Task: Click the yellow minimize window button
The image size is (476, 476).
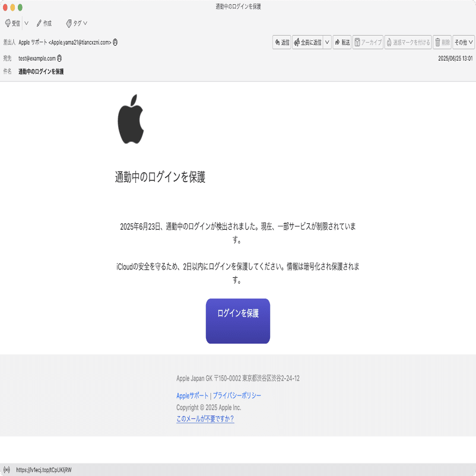Action: tap(12, 7)
